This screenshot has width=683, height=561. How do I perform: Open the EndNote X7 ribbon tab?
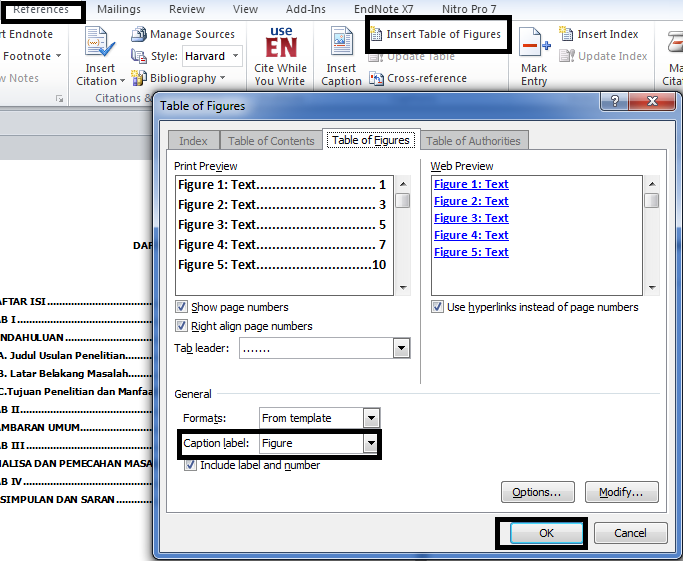click(x=383, y=9)
